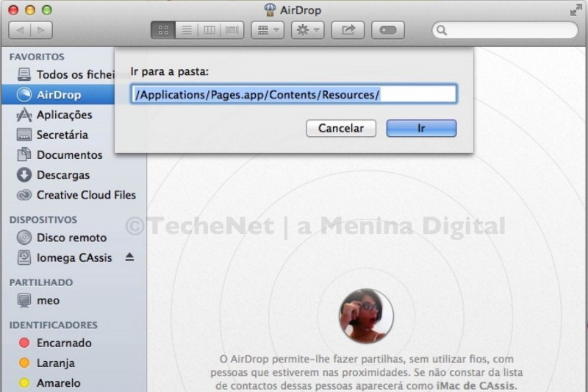
Task: Select the Encarnado red tag
Action: click(x=64, y=343)
